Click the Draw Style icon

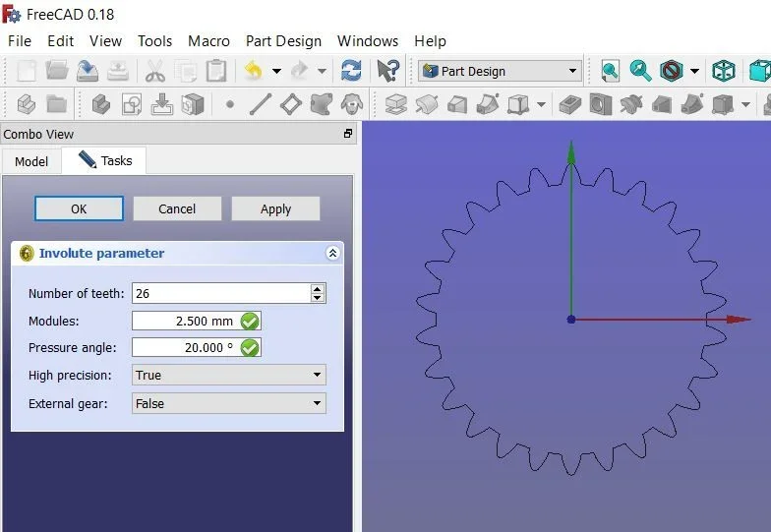(x=671, y=71)
